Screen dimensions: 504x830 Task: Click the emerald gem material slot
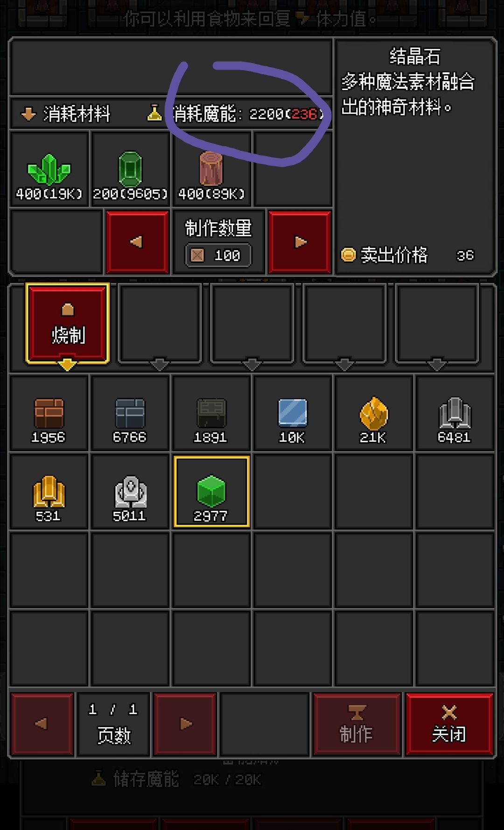[130, 169]
